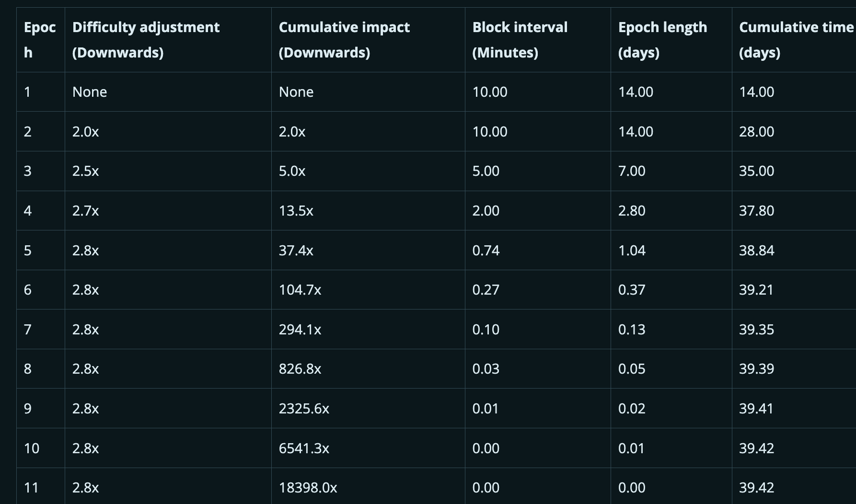Select the 0.27 block interval value
The height and width of the screenshot is (504, 856).
pyautogui.click(x=486, y=290)
